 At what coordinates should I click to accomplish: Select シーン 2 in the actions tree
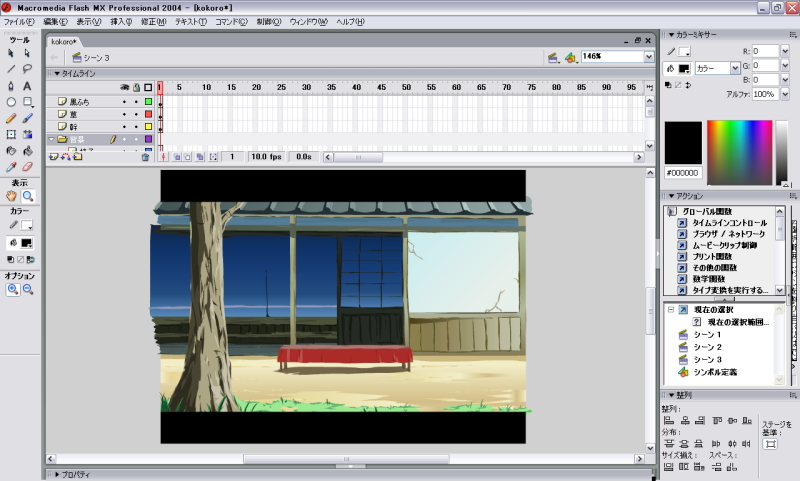(707, 347)
